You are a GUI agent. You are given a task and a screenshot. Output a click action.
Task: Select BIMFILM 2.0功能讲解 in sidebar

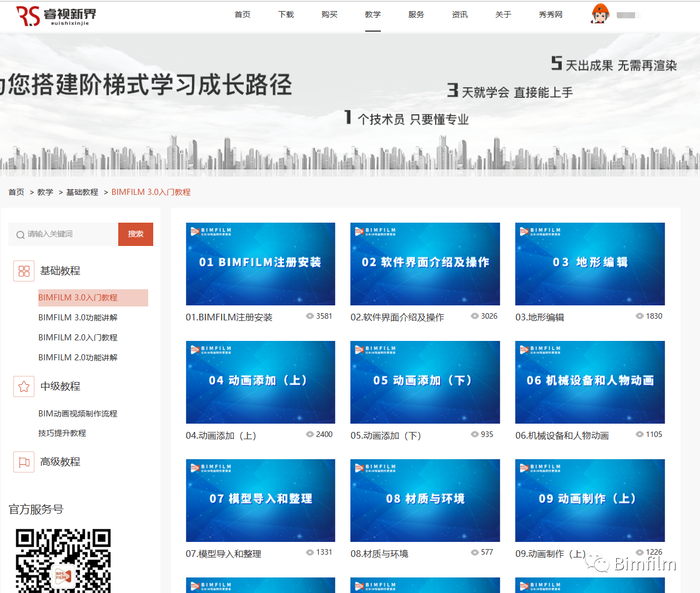pos(78,358)
